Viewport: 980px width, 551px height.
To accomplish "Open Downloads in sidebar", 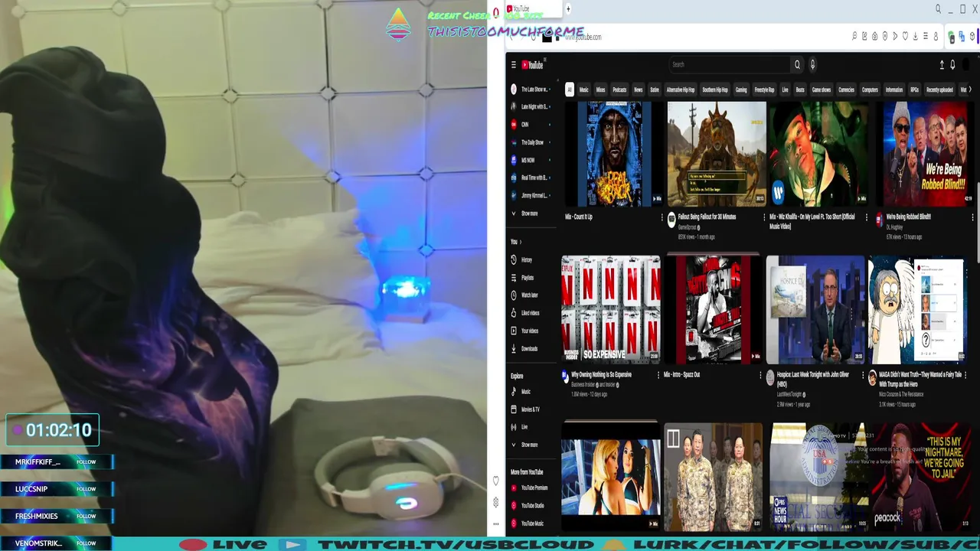I will (529, 349).
